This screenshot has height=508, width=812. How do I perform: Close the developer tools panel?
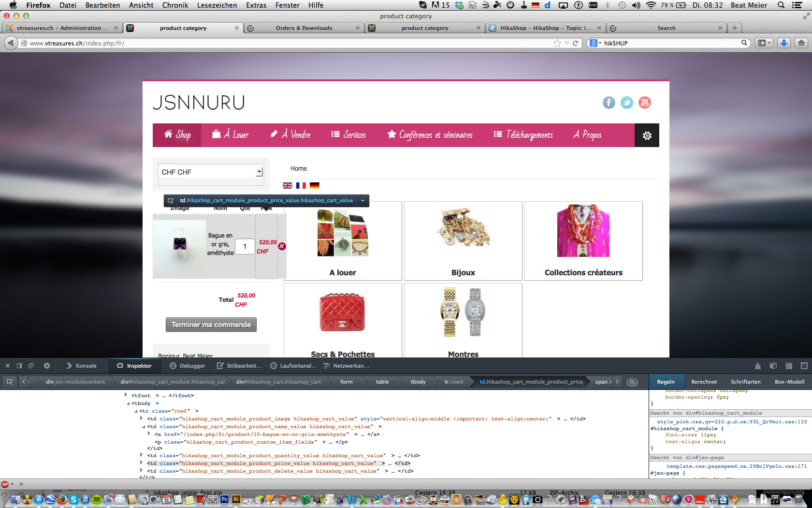coord(8,366)
